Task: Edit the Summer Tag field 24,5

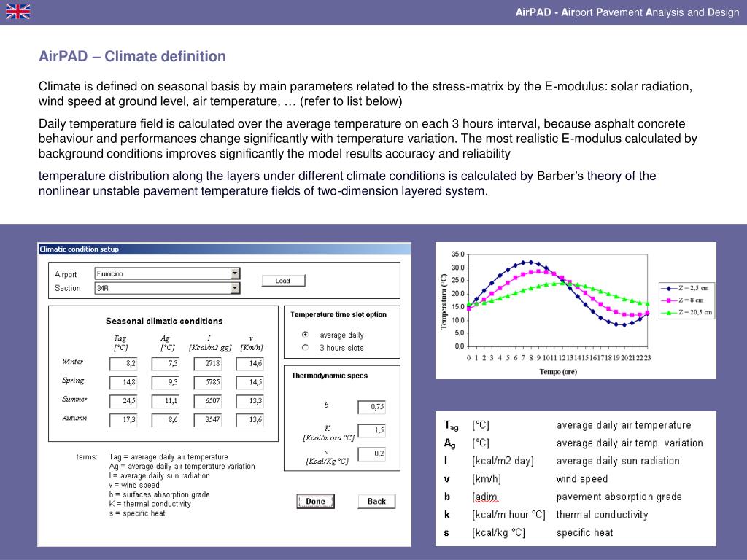Action: coord(123,402)
